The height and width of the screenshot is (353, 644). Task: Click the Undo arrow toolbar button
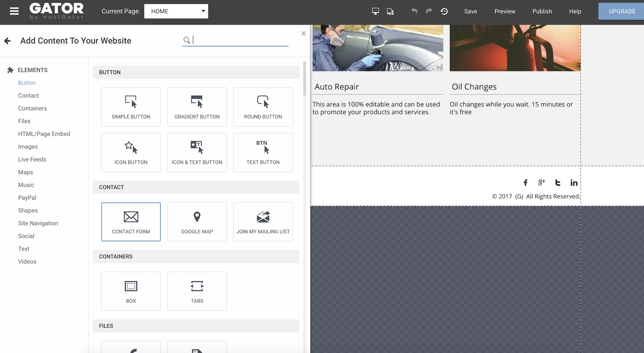tap(414, 11)
